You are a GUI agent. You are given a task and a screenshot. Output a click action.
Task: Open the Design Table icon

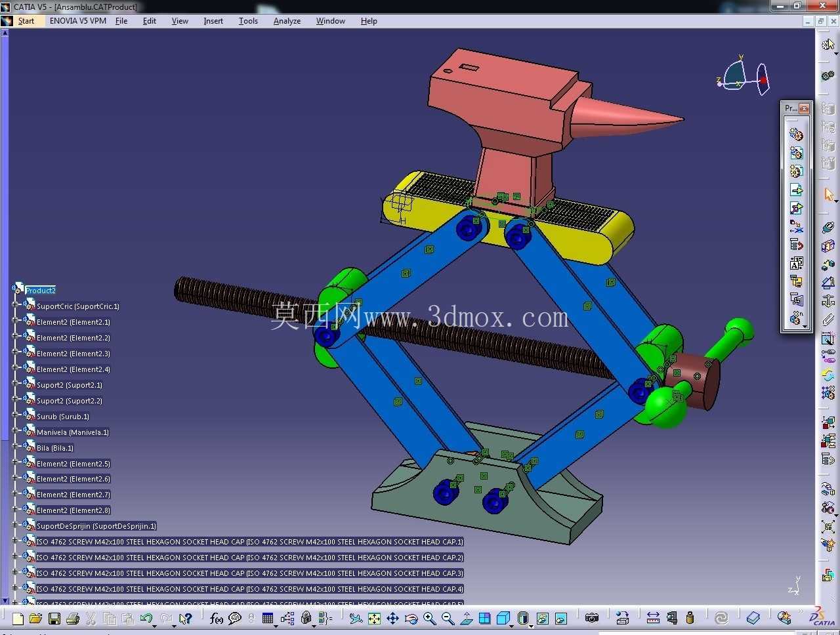(268, 619)
